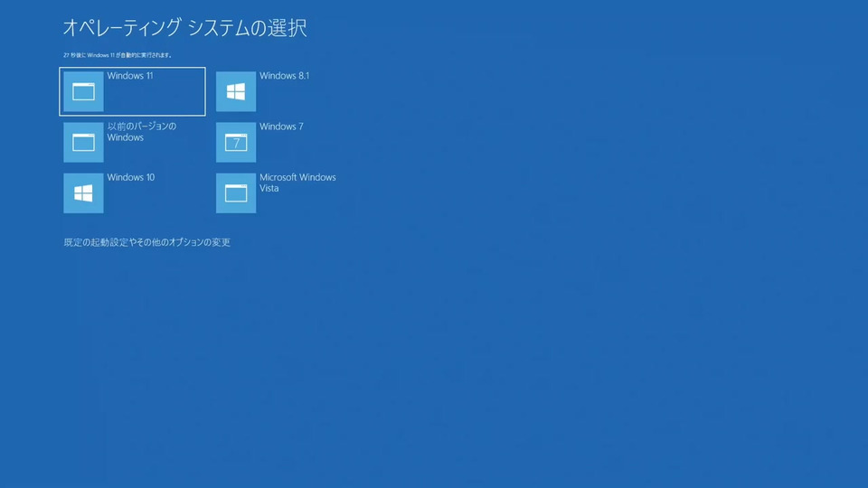Select the Windows 11 tile icon

coord(83,91)
